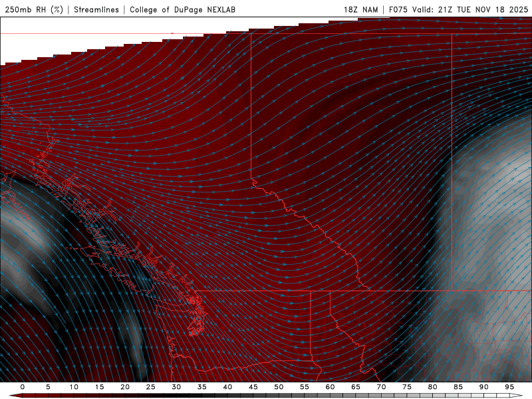Click the "250mb RH (%)" title text
The height and width of the screenshot is (399, 532).
click(35, 9)
